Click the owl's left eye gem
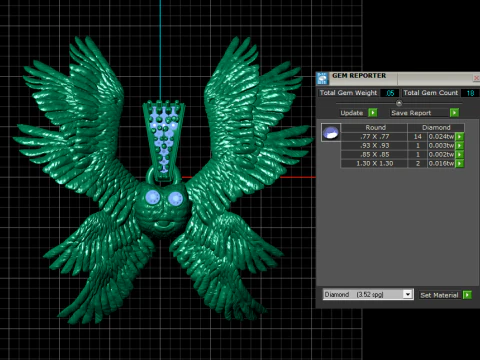 click(153, 197)
